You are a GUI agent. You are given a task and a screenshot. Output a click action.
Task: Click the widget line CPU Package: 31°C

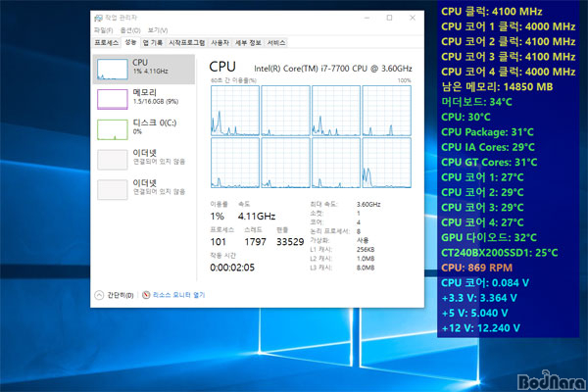click(487, 132)
